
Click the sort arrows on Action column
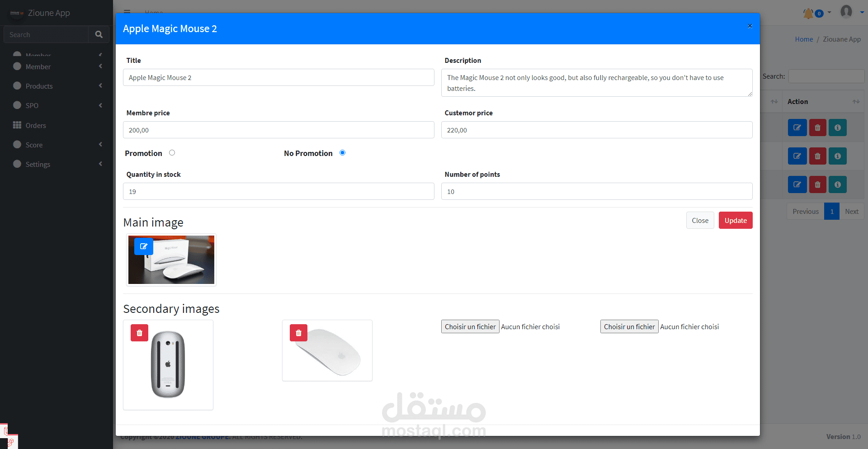[x=856, y=102]
